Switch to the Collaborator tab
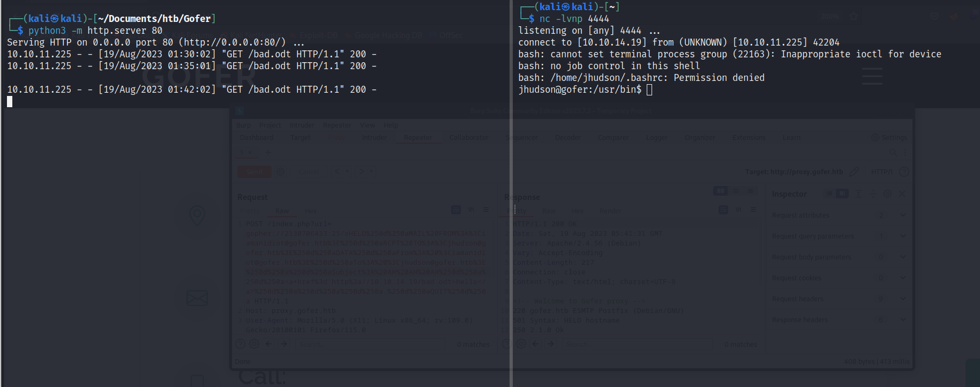 (469, 137)
